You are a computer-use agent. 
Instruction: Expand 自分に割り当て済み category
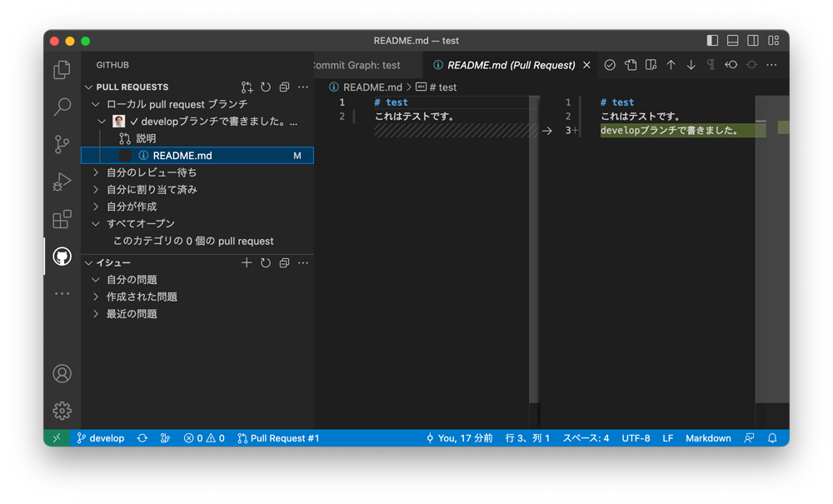[x=96, y=190]
